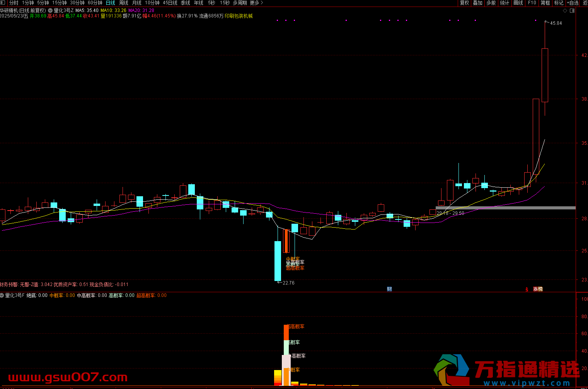588x389 pixels.
Task: Open the 多股 multi-stock view
Action: click(491, 3)
